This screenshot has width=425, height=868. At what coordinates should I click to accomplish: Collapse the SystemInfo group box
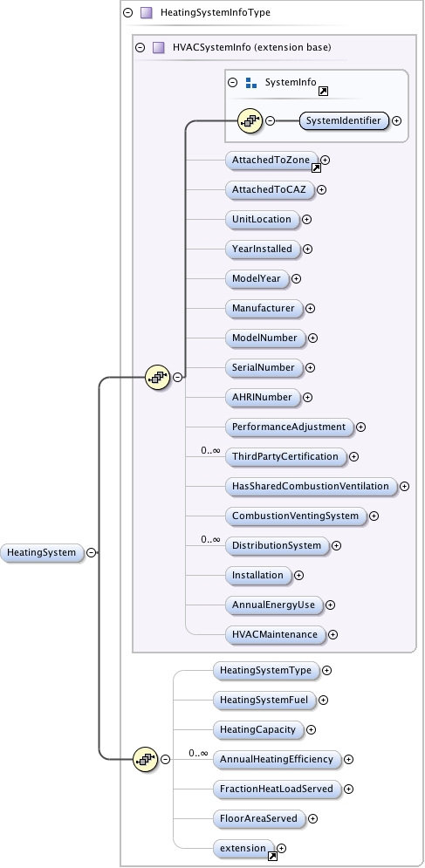(233, 83)
